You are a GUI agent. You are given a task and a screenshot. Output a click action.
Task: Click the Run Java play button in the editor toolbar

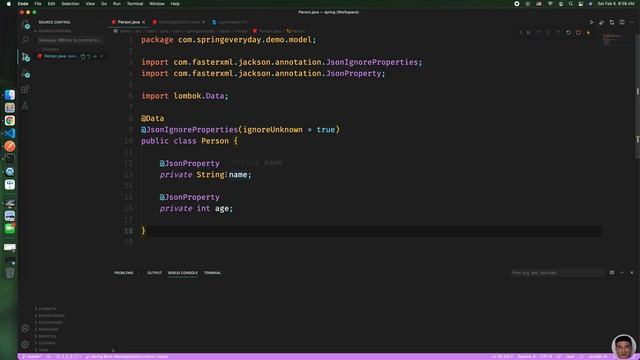coord(591,22)
